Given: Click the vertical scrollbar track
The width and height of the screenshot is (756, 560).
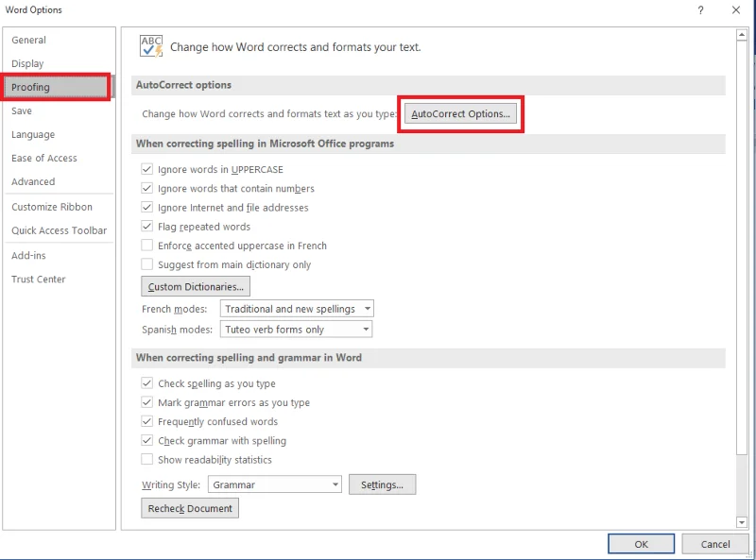Looking at the screenshot, I should point(742,484).
